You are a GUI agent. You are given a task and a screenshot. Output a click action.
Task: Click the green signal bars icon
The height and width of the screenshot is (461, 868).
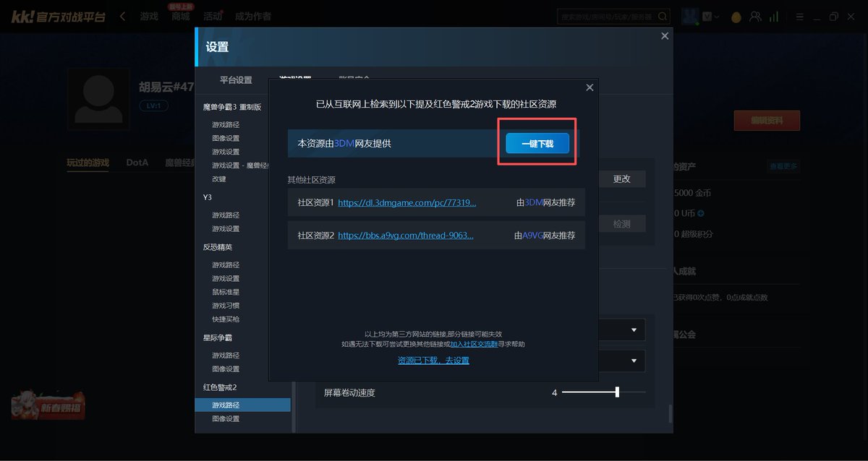pyautogui.click(x=774, y=17)
